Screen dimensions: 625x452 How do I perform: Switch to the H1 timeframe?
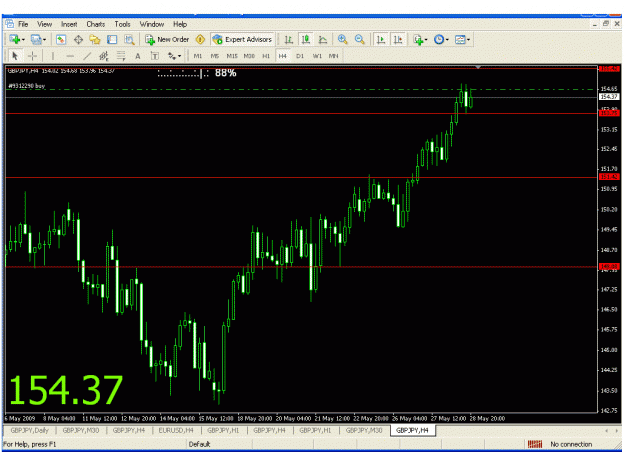266,56
